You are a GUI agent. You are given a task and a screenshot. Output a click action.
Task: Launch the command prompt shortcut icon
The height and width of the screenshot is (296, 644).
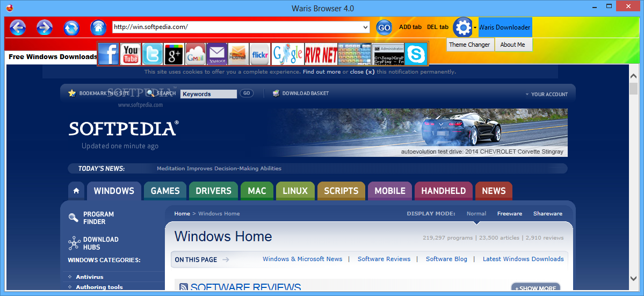(388, 54)
